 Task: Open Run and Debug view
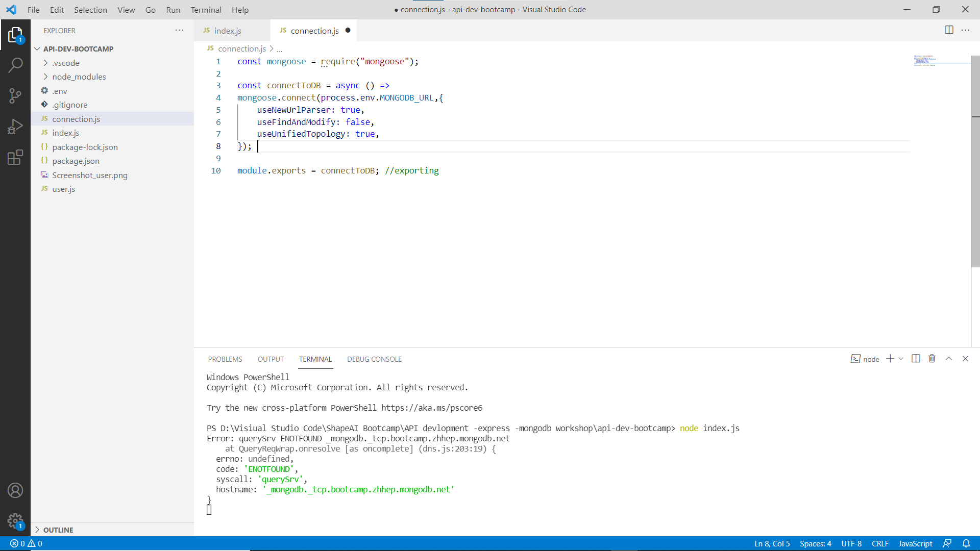[x=15, y=126]
